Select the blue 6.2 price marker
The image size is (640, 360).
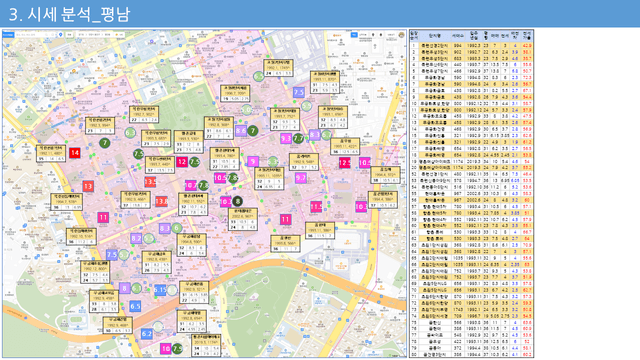click(x=147, y=333)
